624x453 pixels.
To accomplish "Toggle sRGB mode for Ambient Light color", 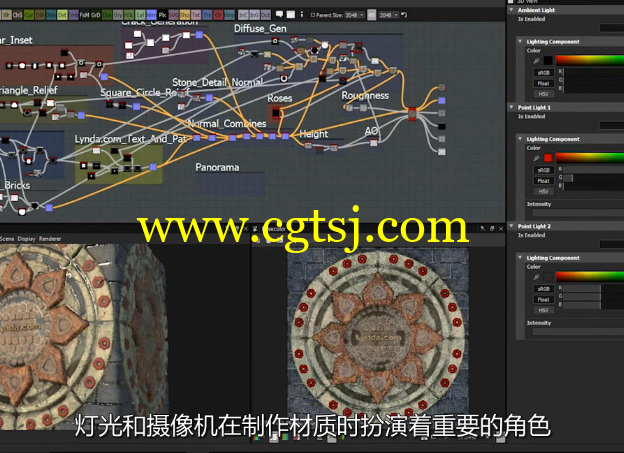I will pos(544,73).
